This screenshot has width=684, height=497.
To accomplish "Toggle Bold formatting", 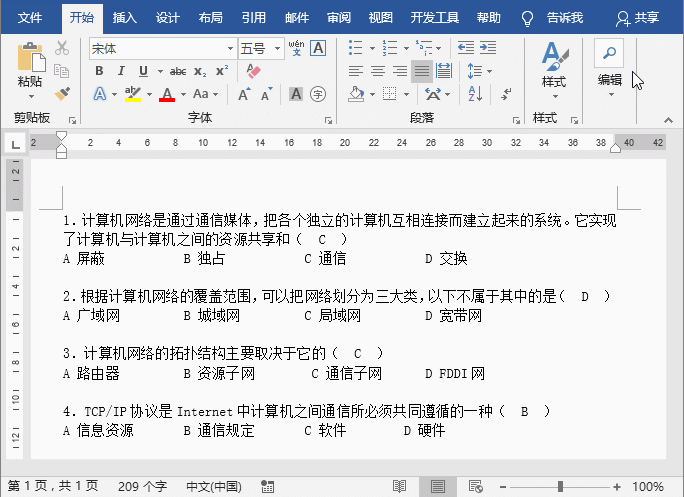I will [99, 71].
